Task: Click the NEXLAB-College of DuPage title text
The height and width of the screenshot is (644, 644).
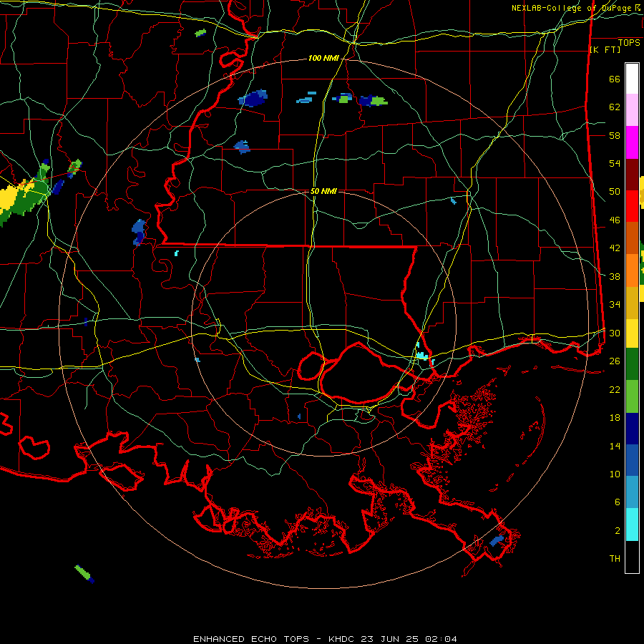Action: pyautogui.click(x=572, y=8)
